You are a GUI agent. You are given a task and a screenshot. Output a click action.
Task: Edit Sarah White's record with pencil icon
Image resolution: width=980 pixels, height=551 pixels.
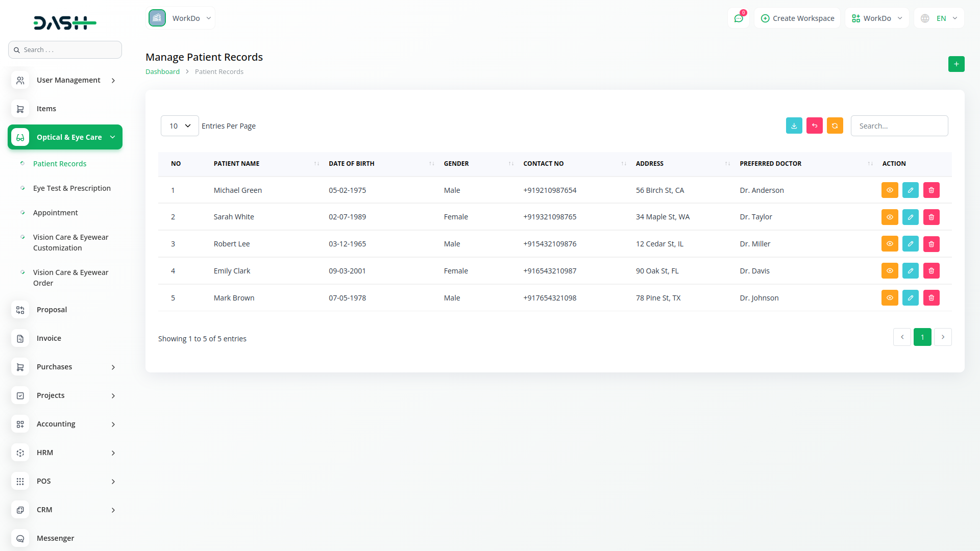[910, 217]
